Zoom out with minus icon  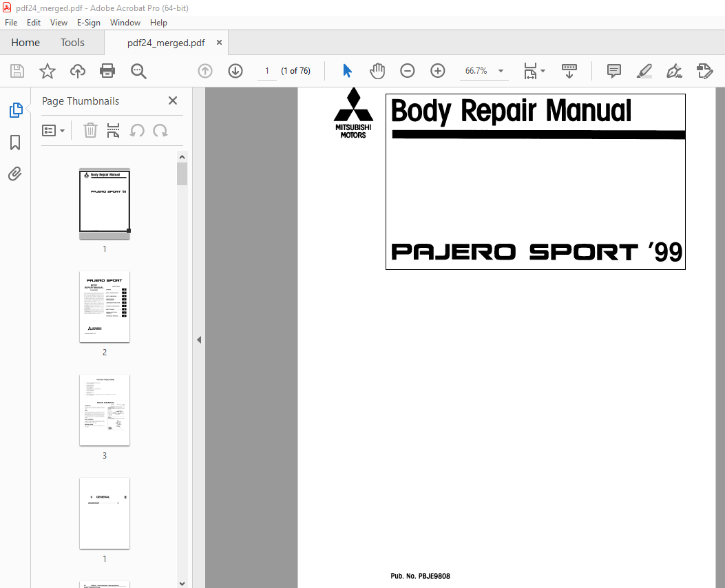click(408, 71)
